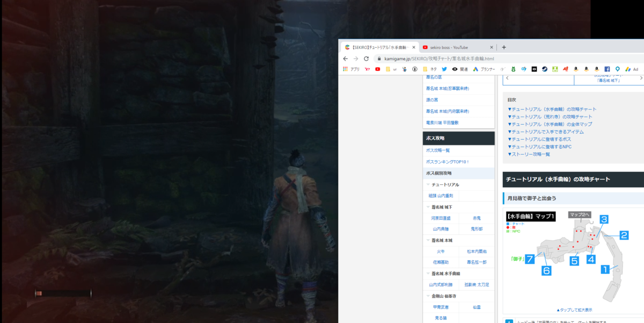Select the SEKIRO チュートリアル tab
The height and width of the screenshot is (323, 644).
(x=379, y=47)
